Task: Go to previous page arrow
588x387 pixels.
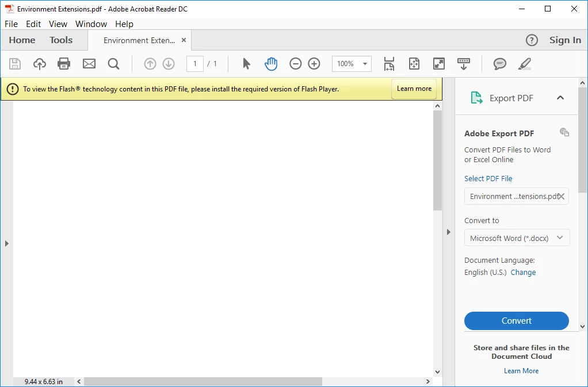Action: click(x=150, y=64)
